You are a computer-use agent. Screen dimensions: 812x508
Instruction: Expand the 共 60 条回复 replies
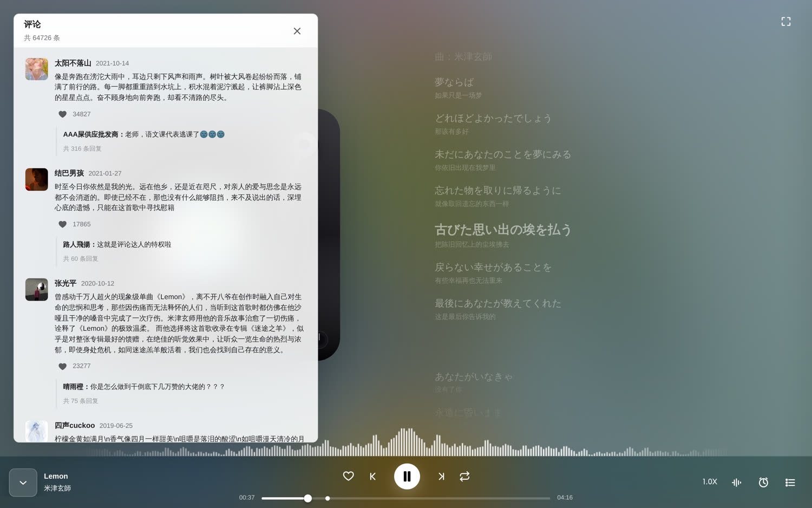click(x=81, y=259)
